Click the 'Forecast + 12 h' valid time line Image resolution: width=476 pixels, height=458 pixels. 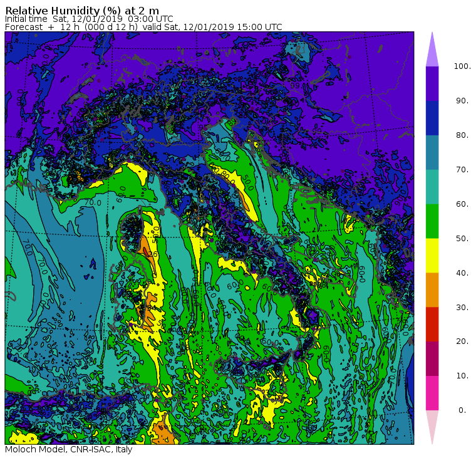[143, 27]
